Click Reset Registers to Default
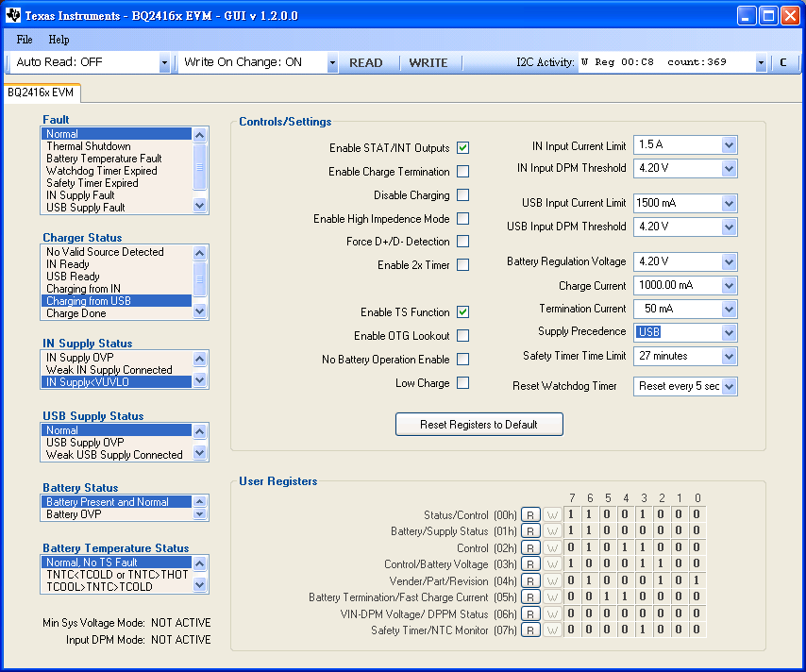This screenshot has width=806, height=672. click(479, 424)
